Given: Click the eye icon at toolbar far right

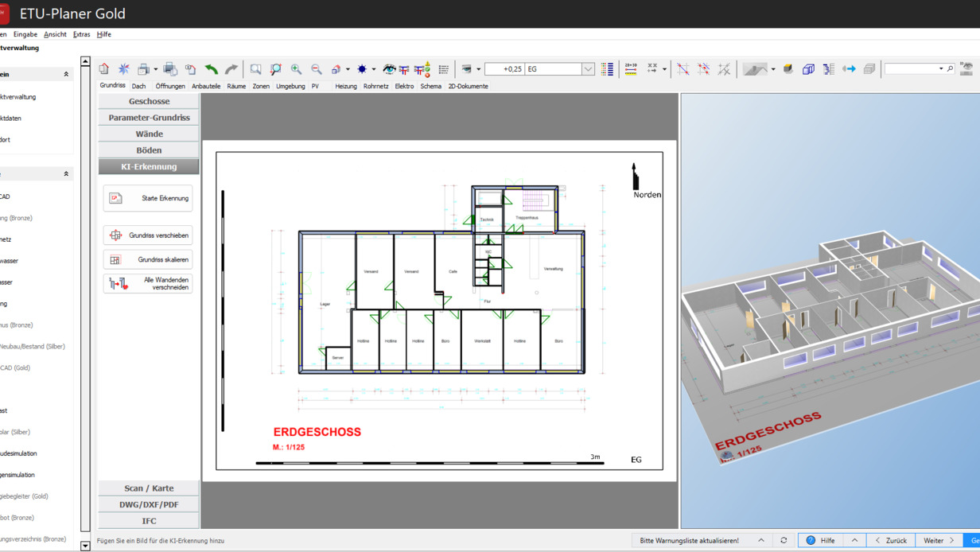Looking at the screenshot, I should [x=966, y=69].
